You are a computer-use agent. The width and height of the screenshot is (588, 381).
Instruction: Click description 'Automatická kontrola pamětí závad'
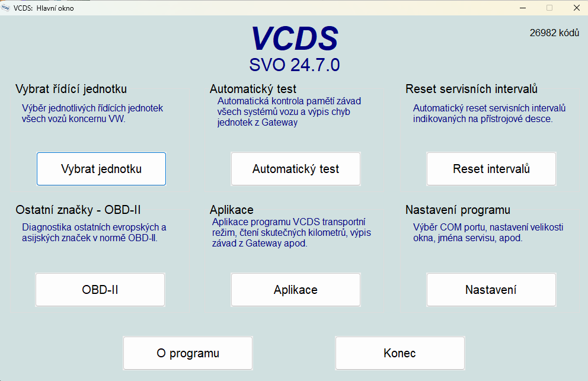click(289, 101)
